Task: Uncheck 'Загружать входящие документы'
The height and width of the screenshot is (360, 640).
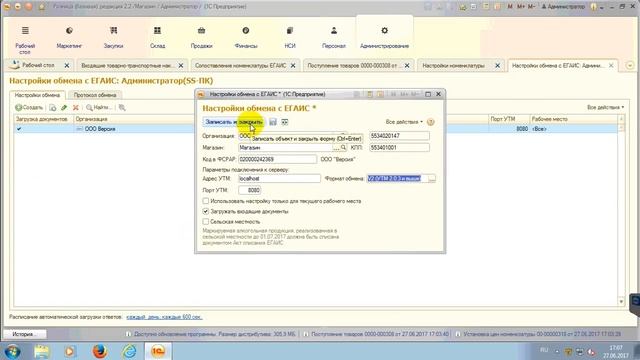Action: (x=206, y=211)
